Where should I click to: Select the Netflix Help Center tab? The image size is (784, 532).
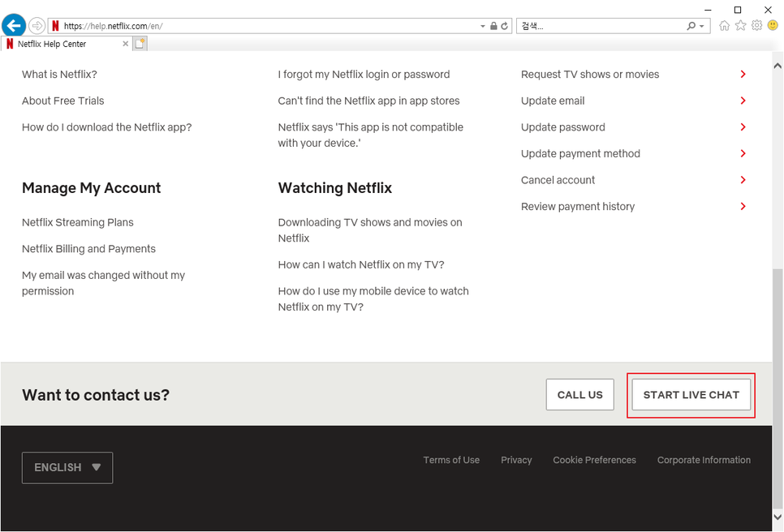pos(67,44)
